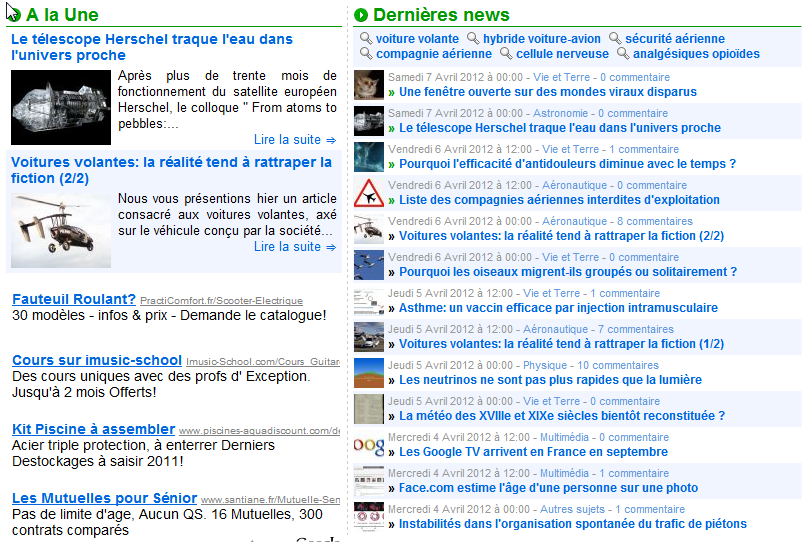Click the pedestrian traffic article thumbnail
Viewport: 802px width, 542px height.
(369, 517)
